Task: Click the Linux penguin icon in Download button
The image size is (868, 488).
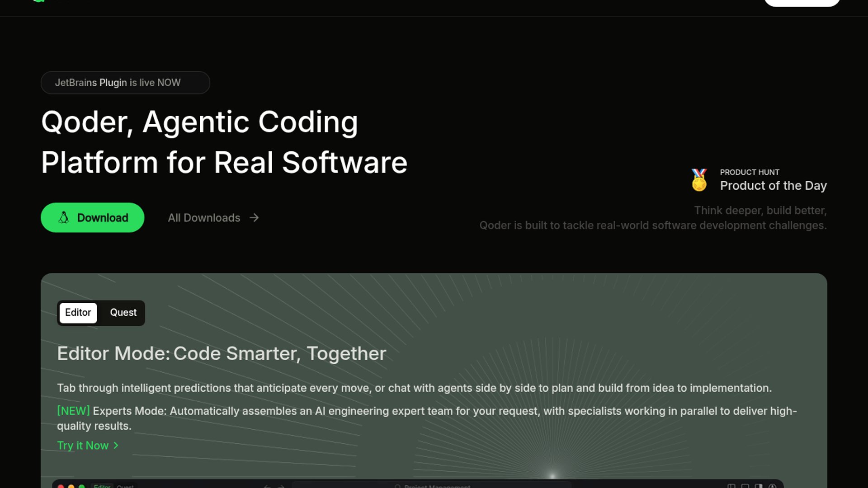Action: tap(64, 218)
